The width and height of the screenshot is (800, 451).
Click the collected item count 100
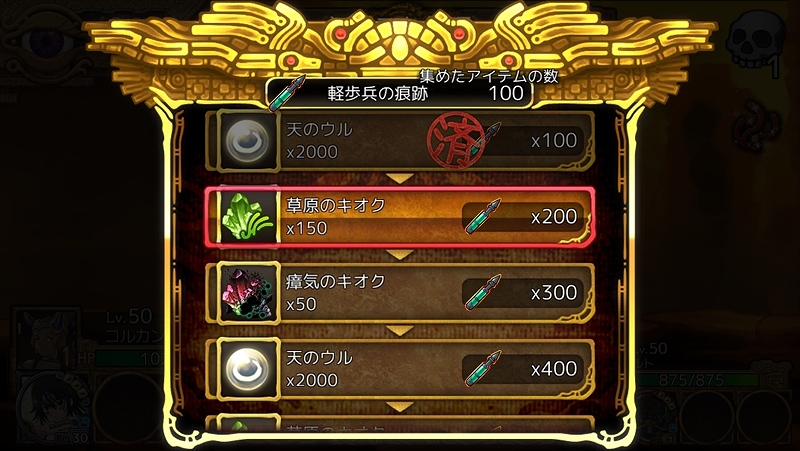(506, 93)
